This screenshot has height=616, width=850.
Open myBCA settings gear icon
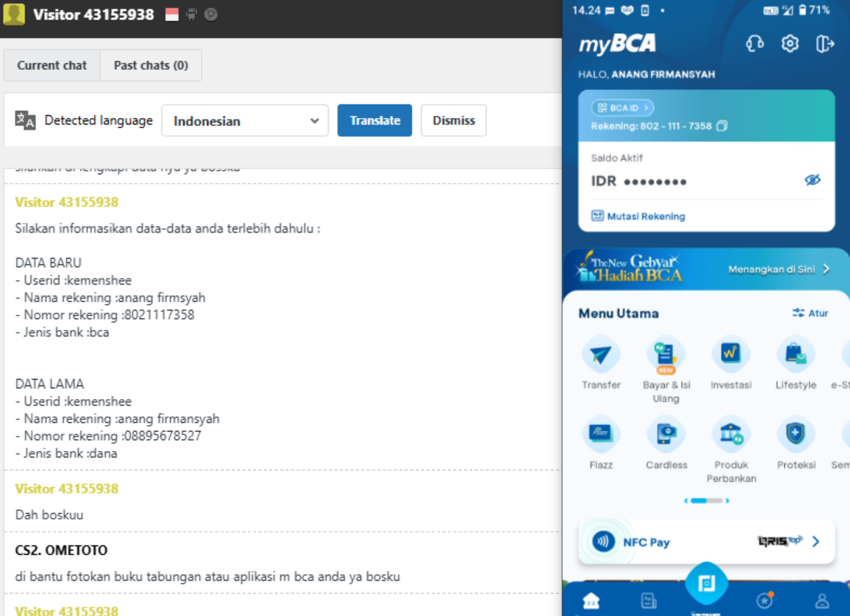coord(790,43)
